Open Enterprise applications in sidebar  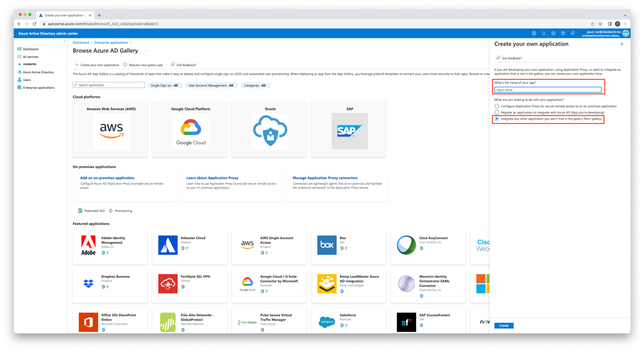tap(39, 88)
